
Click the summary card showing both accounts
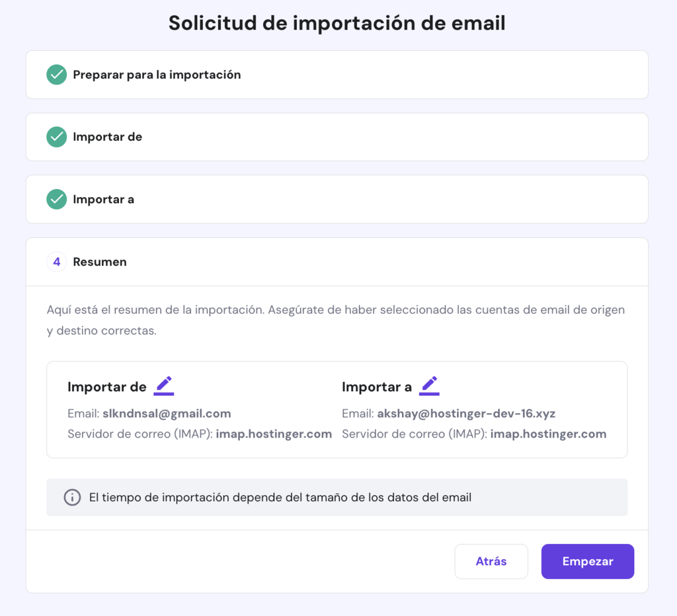click(337, 410)
